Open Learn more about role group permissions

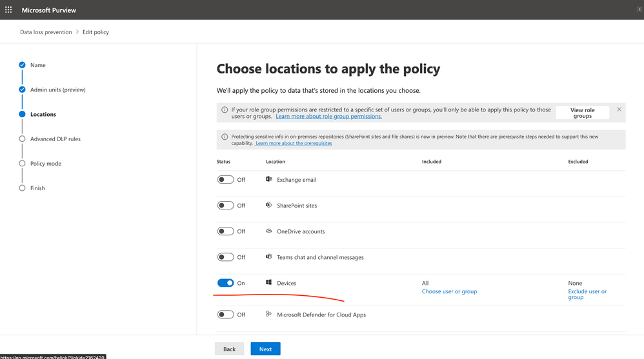pos(328,116)
